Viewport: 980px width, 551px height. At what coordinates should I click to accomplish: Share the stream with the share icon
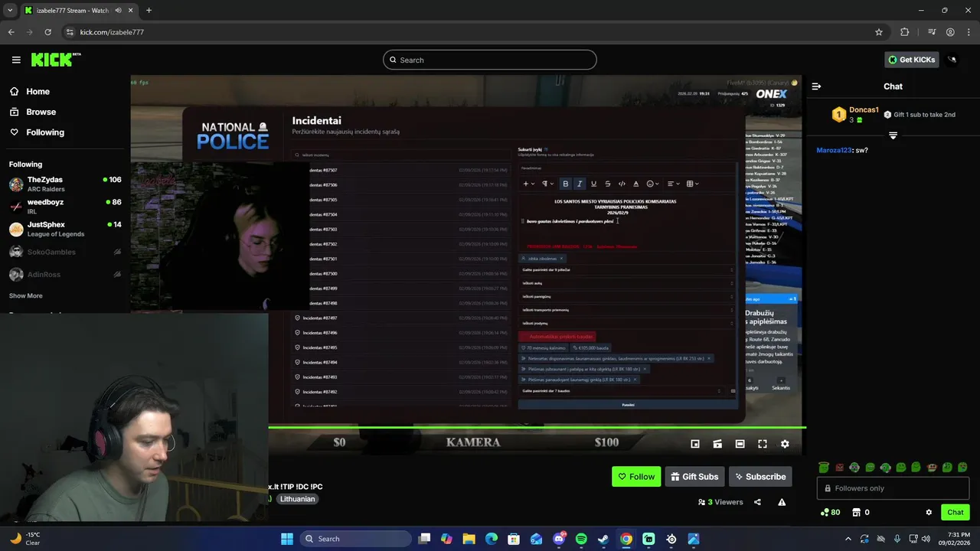click(757, 502)
